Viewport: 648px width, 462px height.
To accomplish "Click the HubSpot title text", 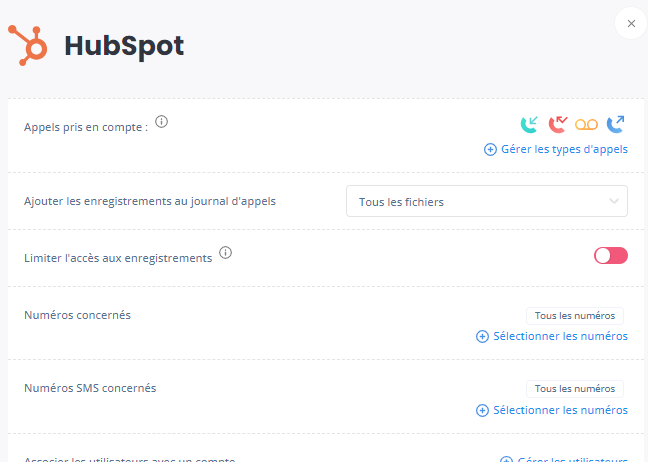I will click(x=124, y=46).
